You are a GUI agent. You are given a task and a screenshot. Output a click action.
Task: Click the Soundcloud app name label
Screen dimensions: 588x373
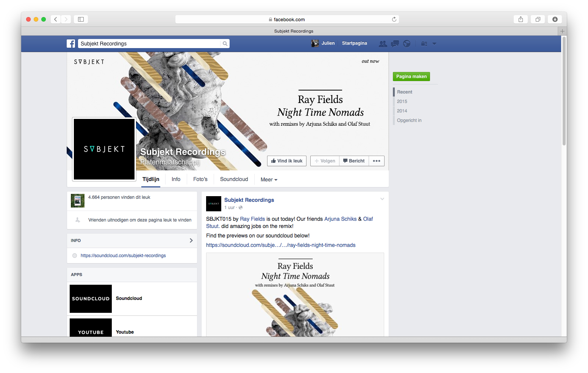[129, 298]
